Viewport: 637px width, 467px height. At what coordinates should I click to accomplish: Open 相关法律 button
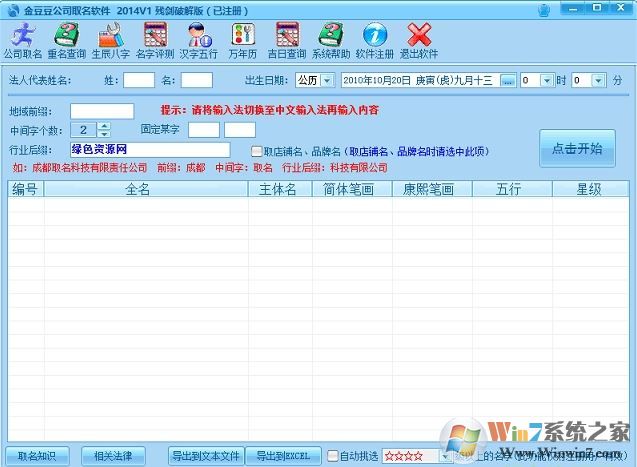[x=113, y=456]
